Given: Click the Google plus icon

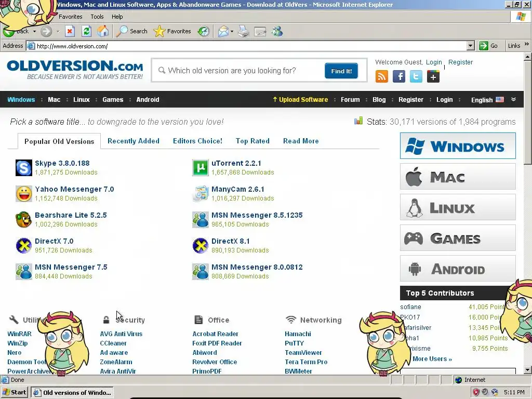Looking at the screenshot, I should click(433, 76).
